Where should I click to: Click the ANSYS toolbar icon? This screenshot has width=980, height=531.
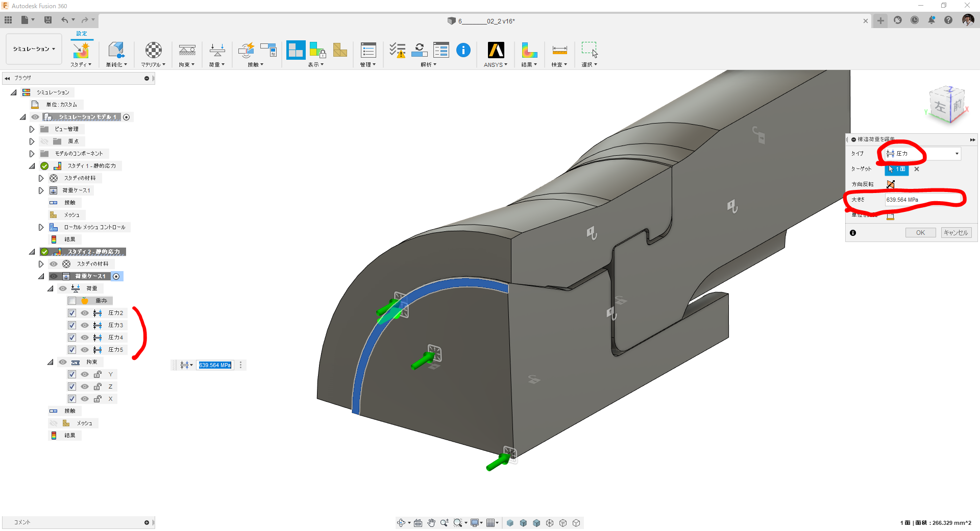click(496, 50)
